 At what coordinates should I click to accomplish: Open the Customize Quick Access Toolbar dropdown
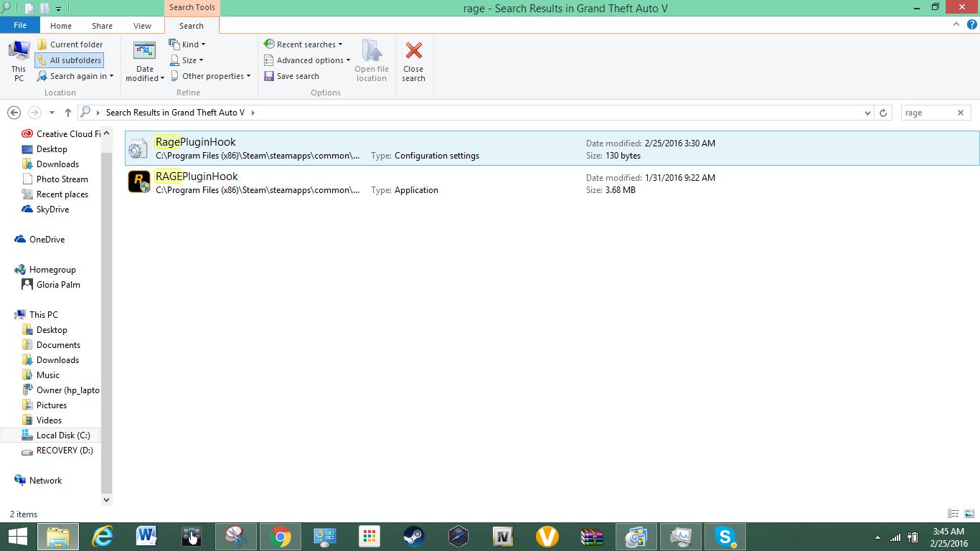(58, 9)
